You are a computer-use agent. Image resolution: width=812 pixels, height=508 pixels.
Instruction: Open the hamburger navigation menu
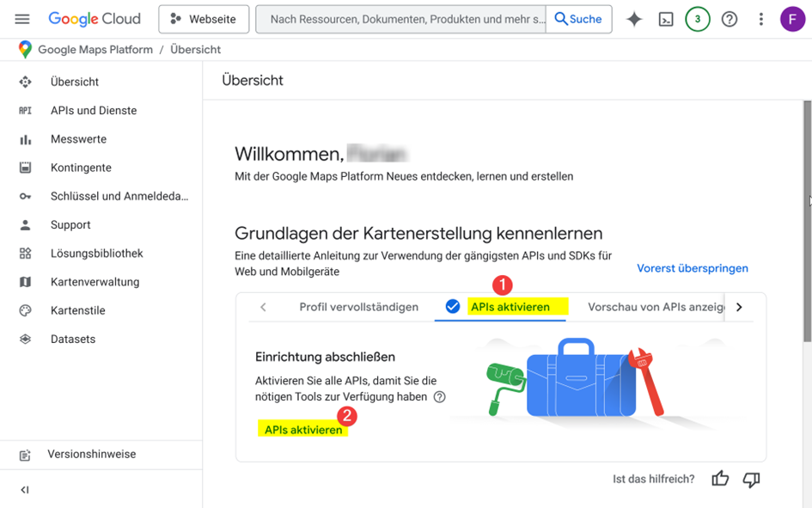(22, 19)
